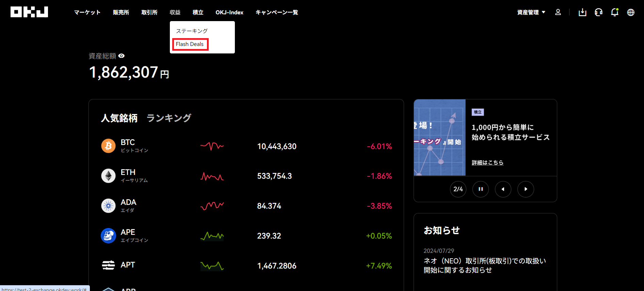This screenshot has width=644, height=291.
Task: Open the ETH イーサリアム row
Action: coord(246,176)
